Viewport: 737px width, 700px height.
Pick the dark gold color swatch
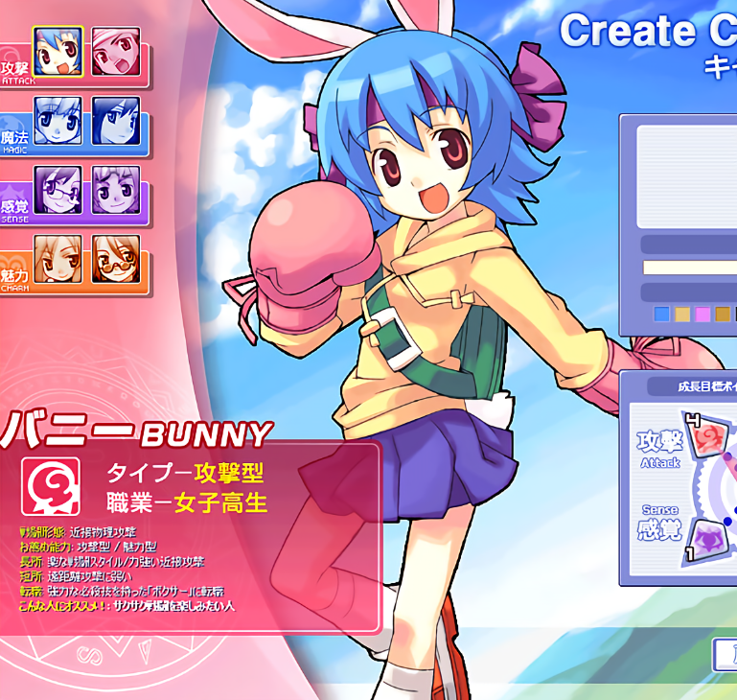[723, 314]
